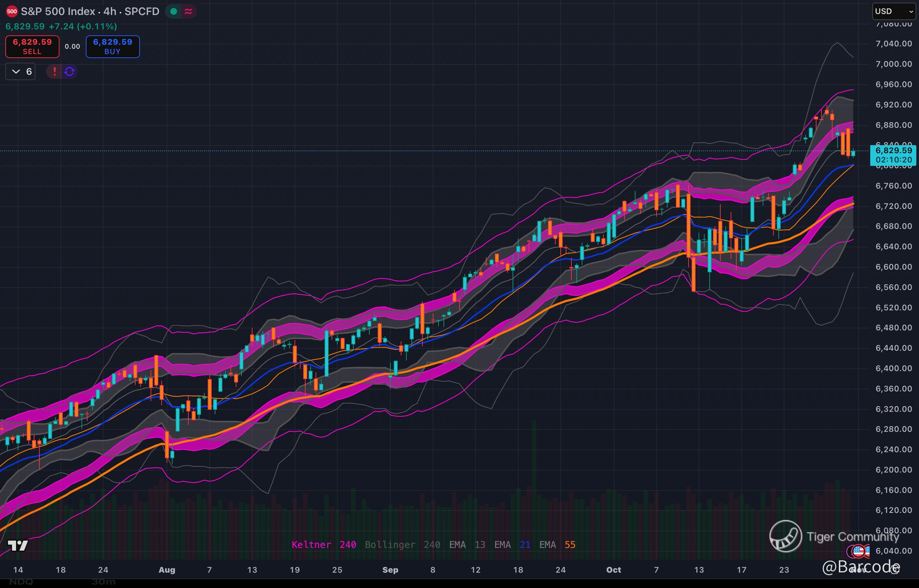Click the Keltner 240 indicator label
The image size is (919, 588).
[x=324, y=545]
